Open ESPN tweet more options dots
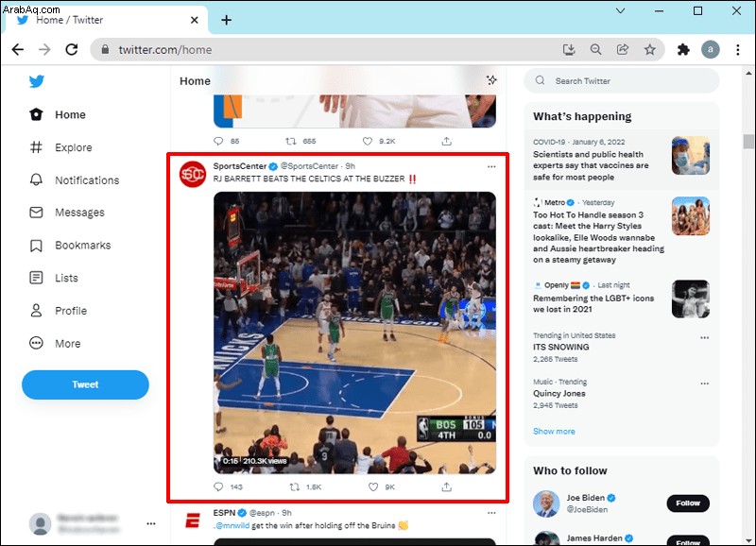Viewport: 756px width, 546px height. tap(491, 513)
